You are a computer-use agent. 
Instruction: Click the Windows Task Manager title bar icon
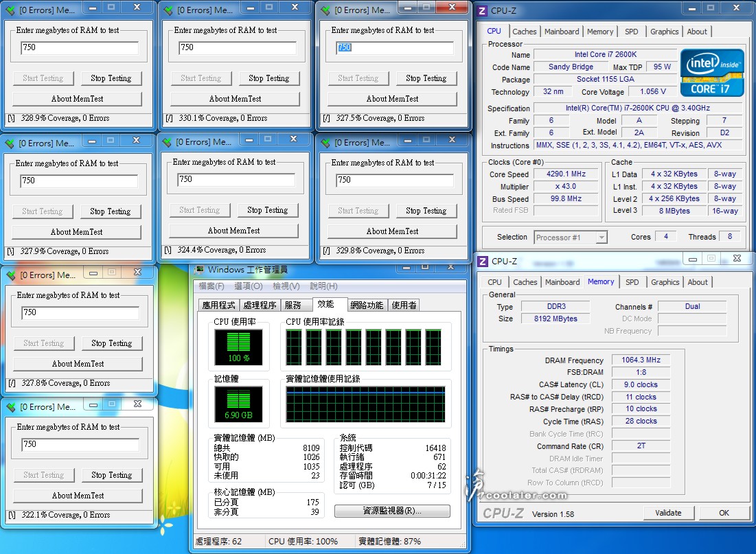(x=198, y=270)
